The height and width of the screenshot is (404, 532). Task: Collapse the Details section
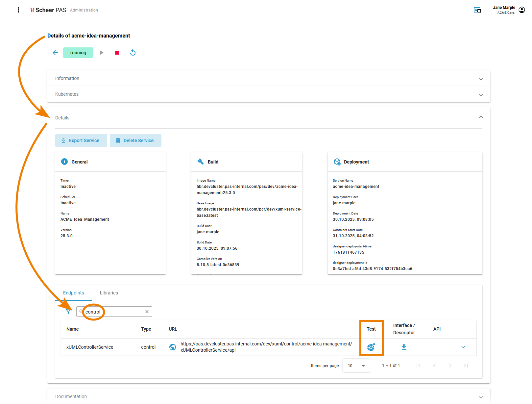click(481, 117)
